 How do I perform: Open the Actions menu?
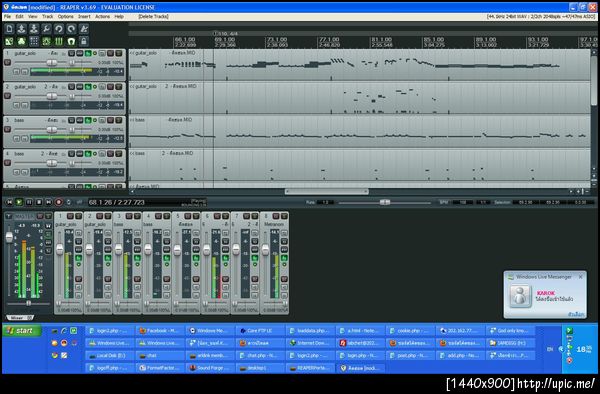pyautogui.click(x=102, y=16)
